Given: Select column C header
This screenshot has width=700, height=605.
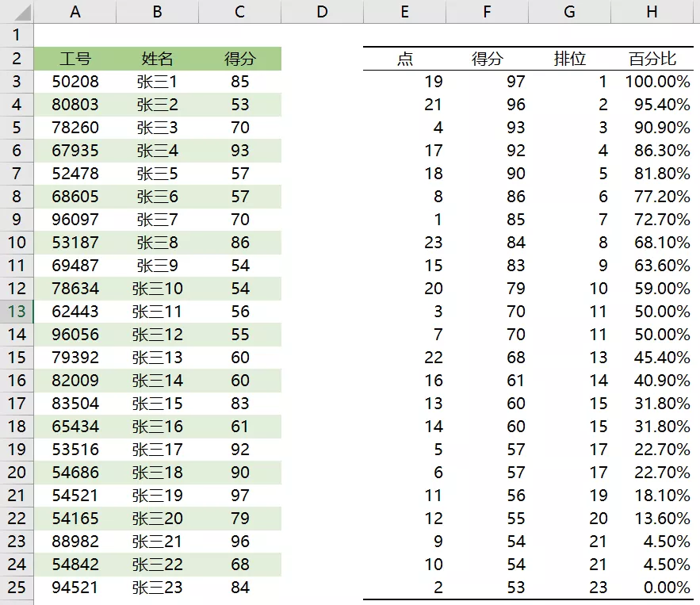Looking at the screenshot, I should click(239, 12).
